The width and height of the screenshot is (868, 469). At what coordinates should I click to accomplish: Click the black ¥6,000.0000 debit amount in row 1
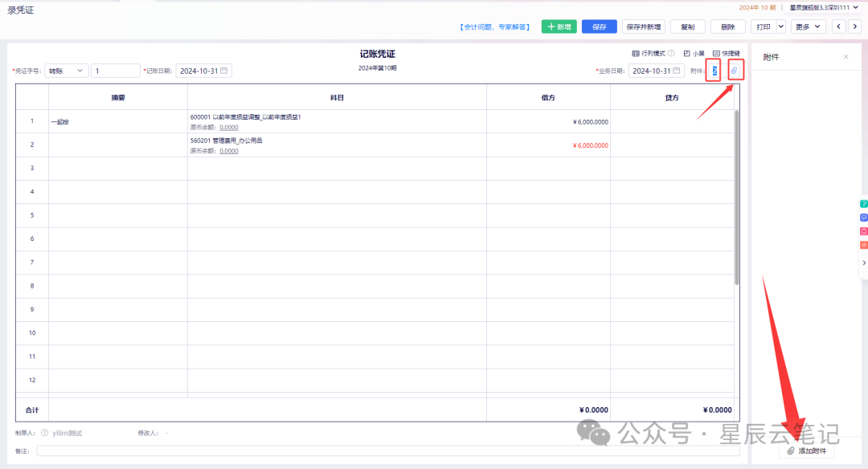(590, 122)
